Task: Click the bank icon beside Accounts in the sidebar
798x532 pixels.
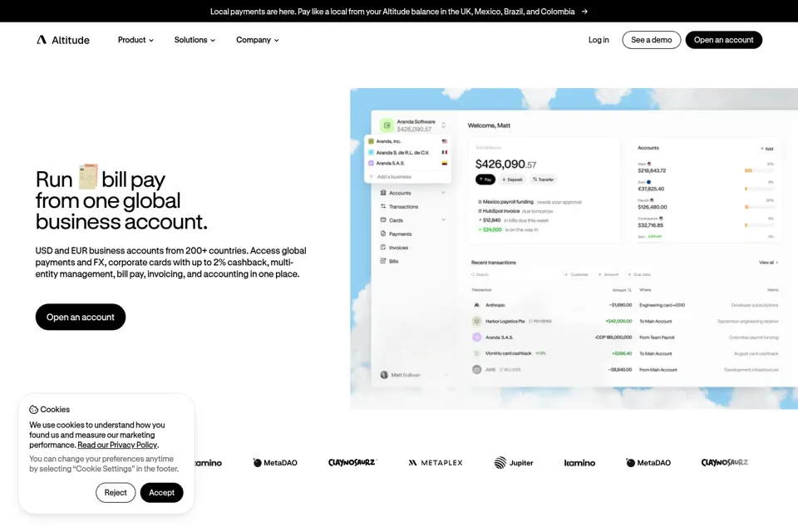Action: [383, 193]
